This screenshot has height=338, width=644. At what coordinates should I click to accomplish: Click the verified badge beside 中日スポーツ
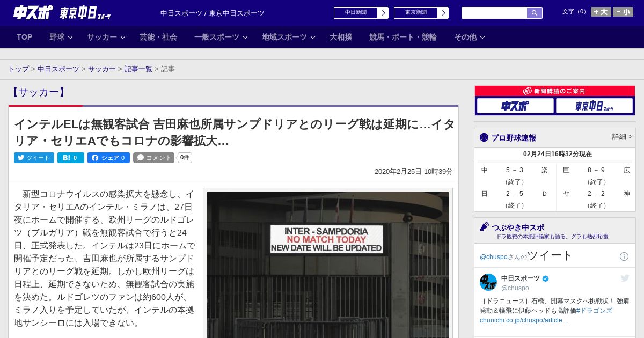546,278
